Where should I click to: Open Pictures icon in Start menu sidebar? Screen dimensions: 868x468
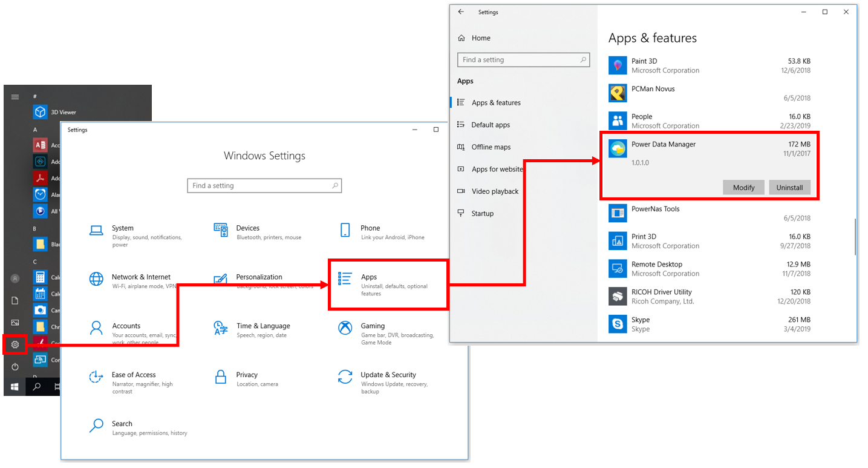tap(15, 323)
